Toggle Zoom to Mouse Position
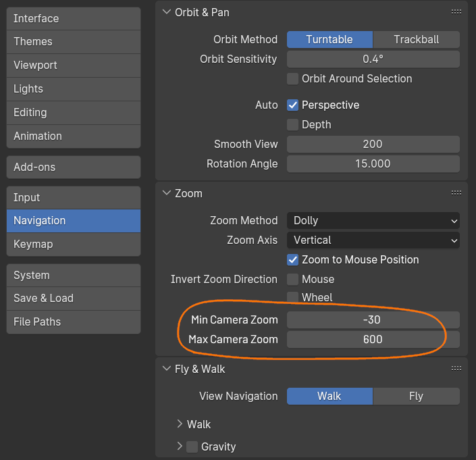Image resolution: width=476 pixels, height=460 pixels. pos(292,260)
